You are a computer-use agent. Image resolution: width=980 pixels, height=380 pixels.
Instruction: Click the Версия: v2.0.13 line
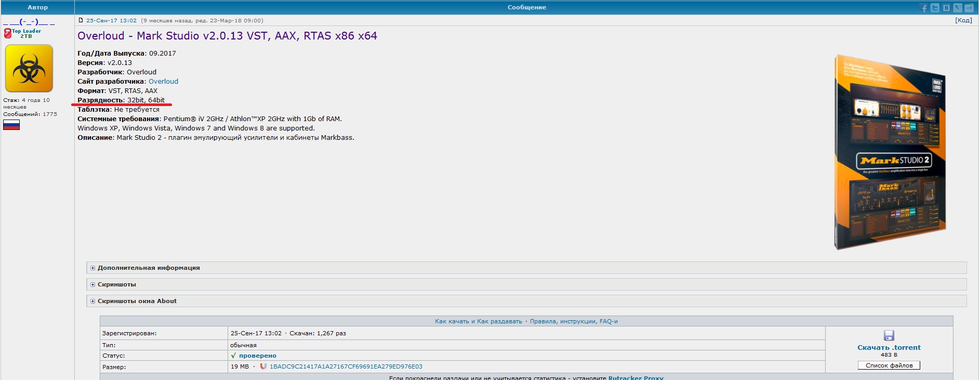click(x=104, y=63)
